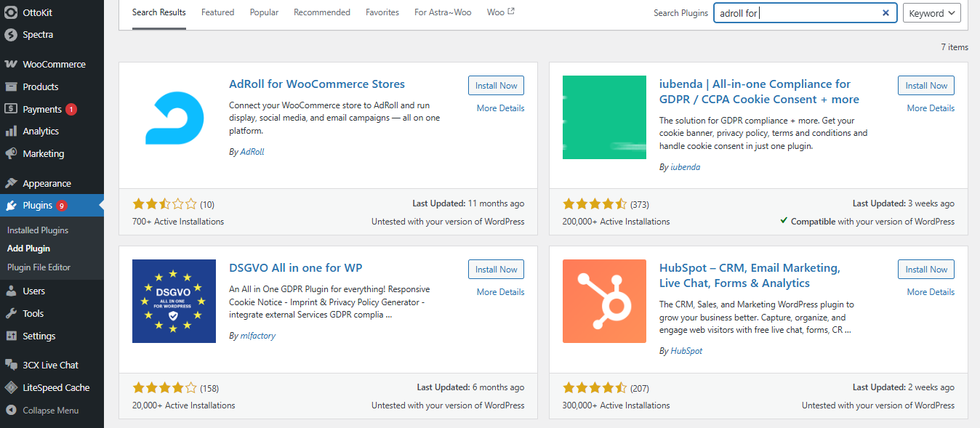Open the Popular plugins tab

pyautogui.click(x=264, y=12)
